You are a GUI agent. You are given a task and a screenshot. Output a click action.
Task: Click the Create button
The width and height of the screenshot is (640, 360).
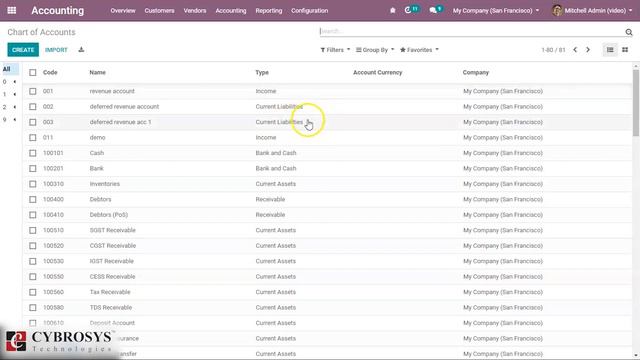[x=23, y=50]
